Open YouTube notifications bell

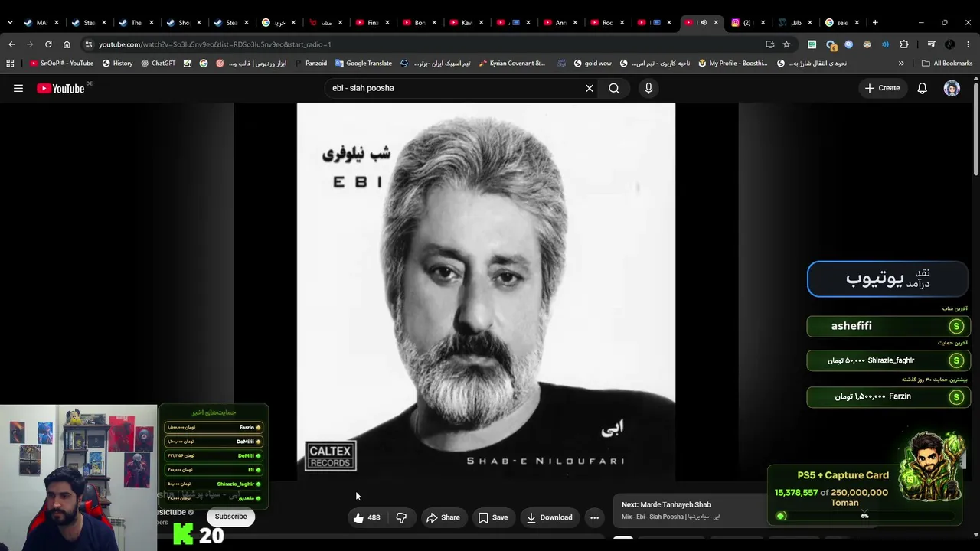coord(923,88)
